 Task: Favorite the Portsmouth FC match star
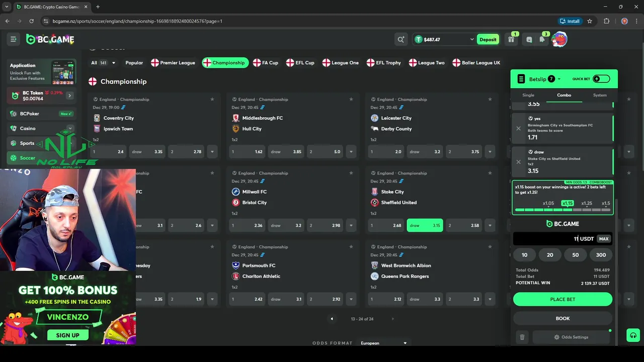[x=351, y=247]
